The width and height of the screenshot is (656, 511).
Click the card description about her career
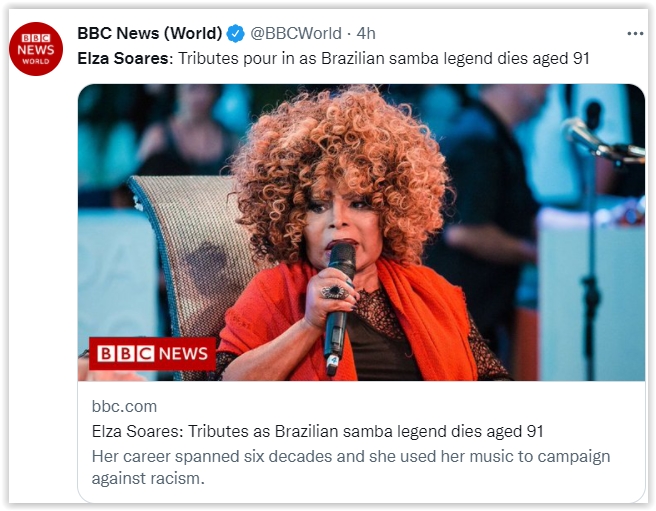(350, 456)
